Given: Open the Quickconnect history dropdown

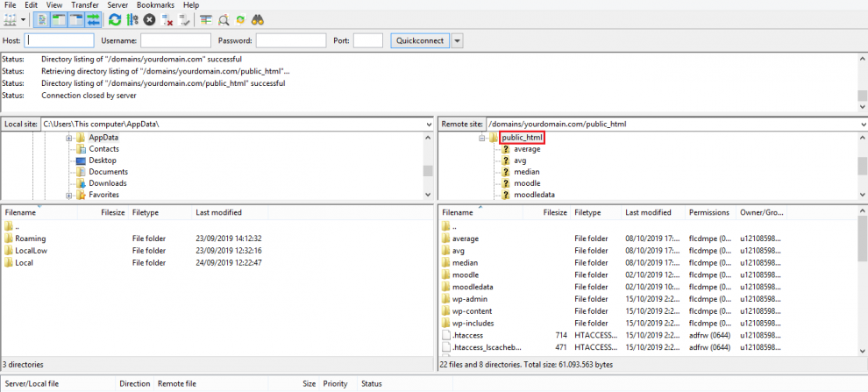Looking at the screenshot, I should pos(458,40).
